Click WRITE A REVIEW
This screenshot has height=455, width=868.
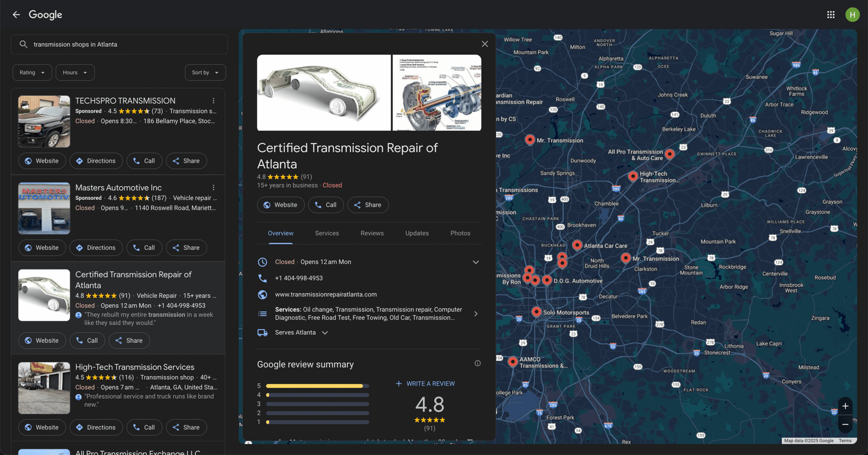click(425, 384)
